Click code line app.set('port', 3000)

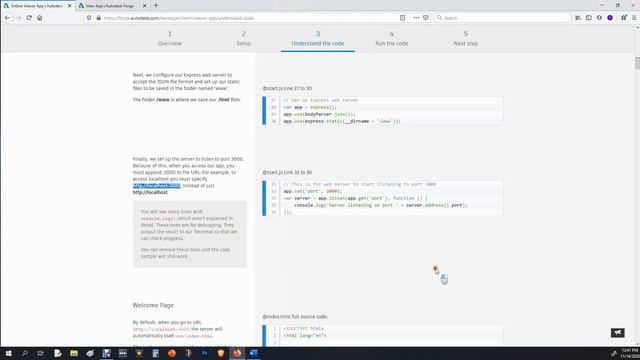[x=313, y=191]
